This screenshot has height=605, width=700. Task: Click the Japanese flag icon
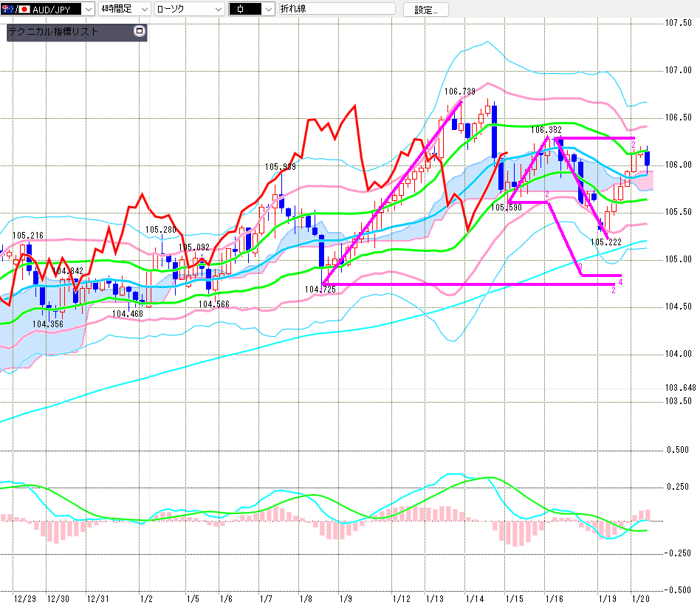coord(24,10)
